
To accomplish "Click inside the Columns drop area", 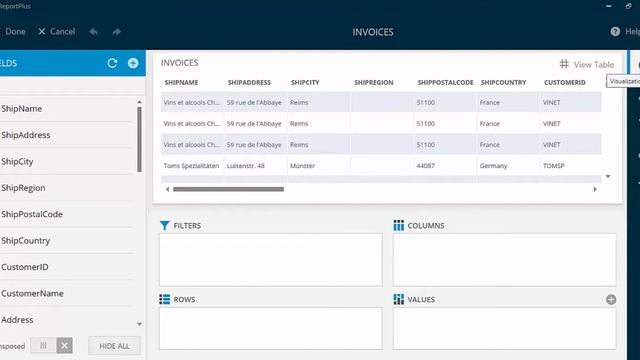I will coord(504,260).
